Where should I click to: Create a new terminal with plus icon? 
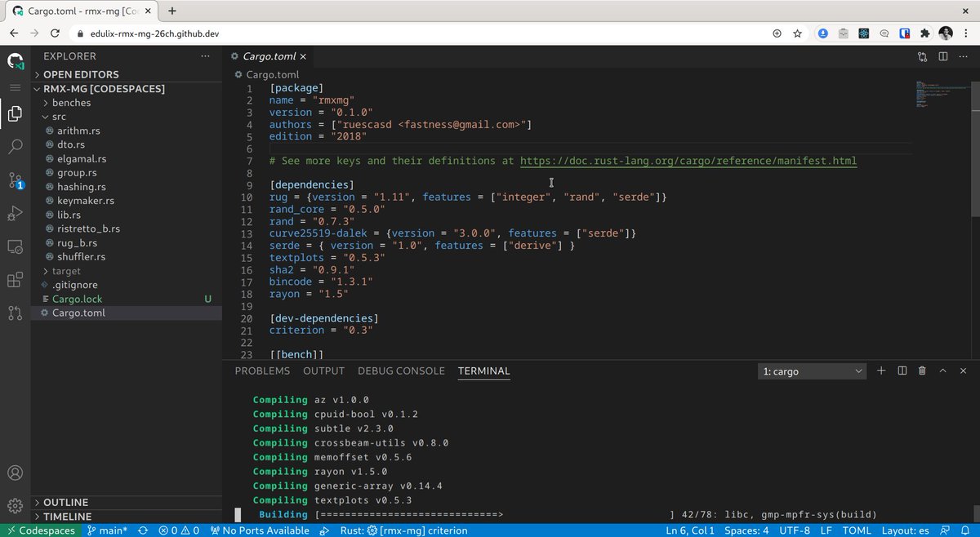[x=881, y=371]
